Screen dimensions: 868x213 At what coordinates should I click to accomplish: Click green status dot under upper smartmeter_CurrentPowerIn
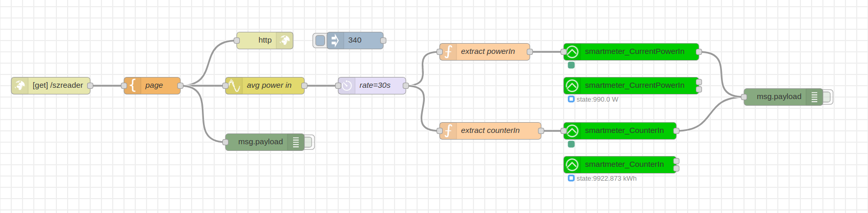(571, 65)
